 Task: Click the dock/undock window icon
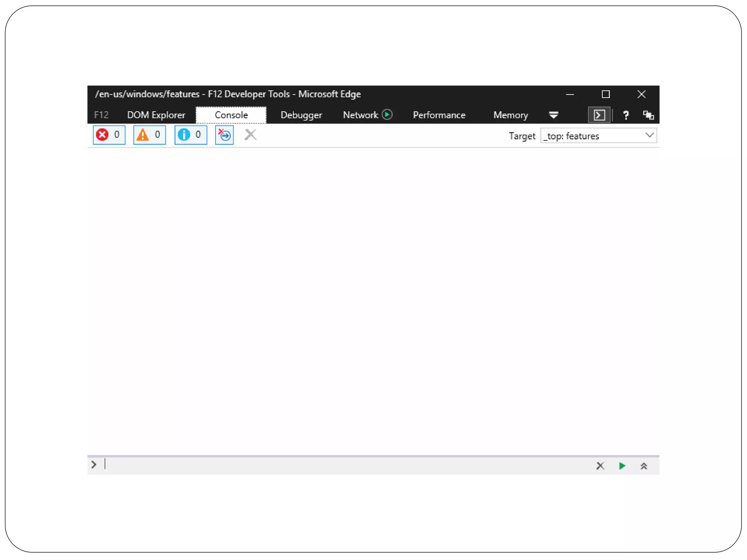648,115
